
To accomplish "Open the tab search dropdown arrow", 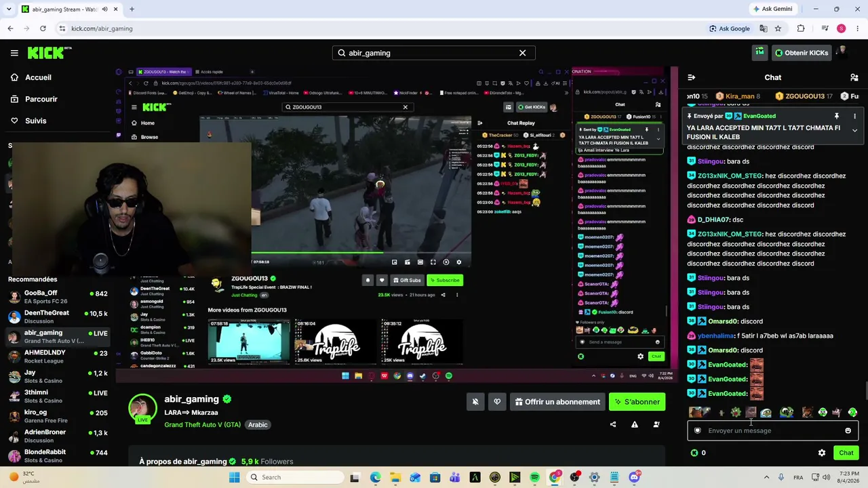I will point(10,9).
